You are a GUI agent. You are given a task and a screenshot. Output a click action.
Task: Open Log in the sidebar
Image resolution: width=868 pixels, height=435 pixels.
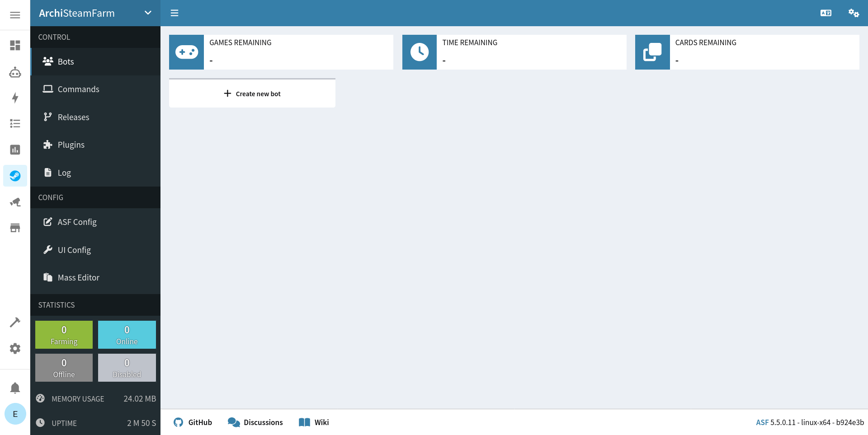click(95, 173)
